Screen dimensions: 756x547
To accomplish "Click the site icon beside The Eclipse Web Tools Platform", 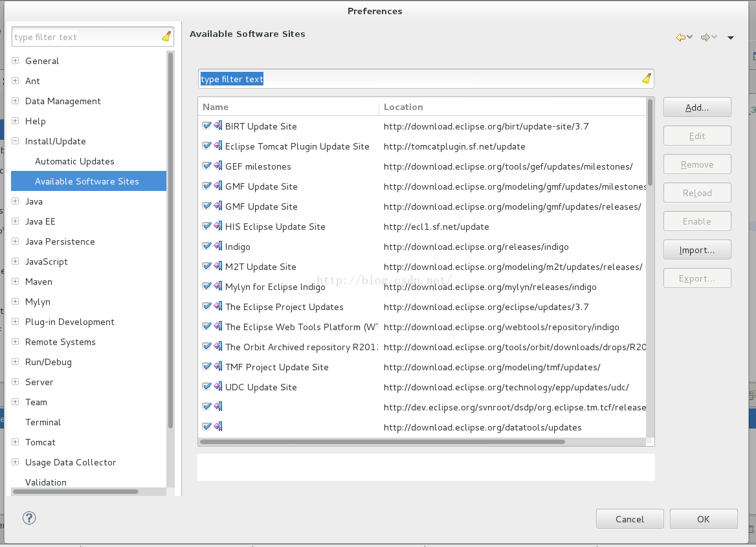I will 218,326.
